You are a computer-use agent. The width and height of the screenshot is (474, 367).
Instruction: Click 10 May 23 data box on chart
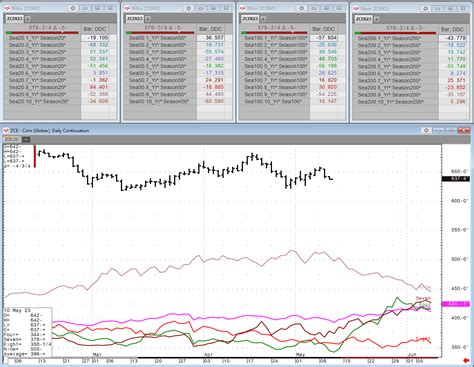click(28, 332)
